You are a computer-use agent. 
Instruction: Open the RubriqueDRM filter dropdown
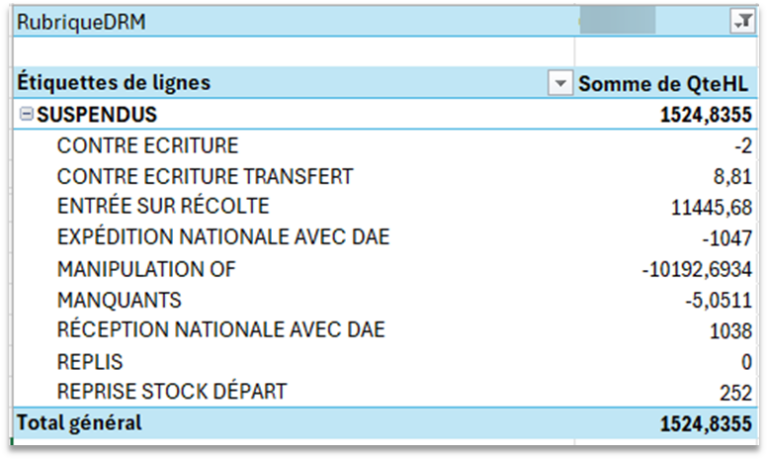pyautogui.click(x=742, y=22)
